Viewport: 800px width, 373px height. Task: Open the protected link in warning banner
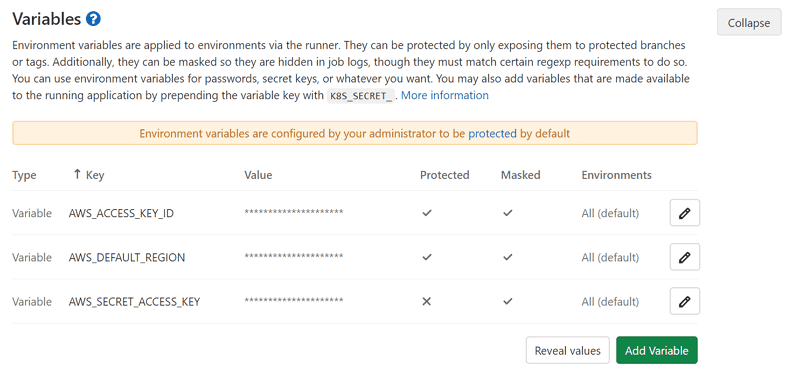[x=492, y=134]
